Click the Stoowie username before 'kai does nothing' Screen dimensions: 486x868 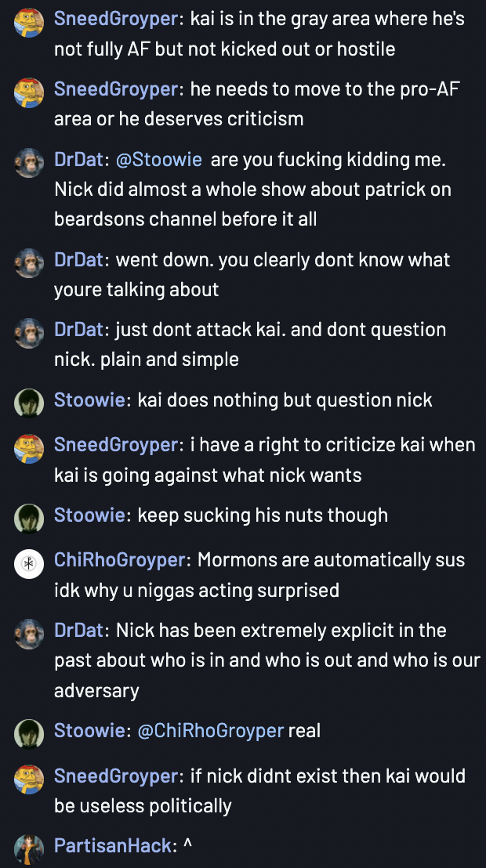click(x=89, y=400)
